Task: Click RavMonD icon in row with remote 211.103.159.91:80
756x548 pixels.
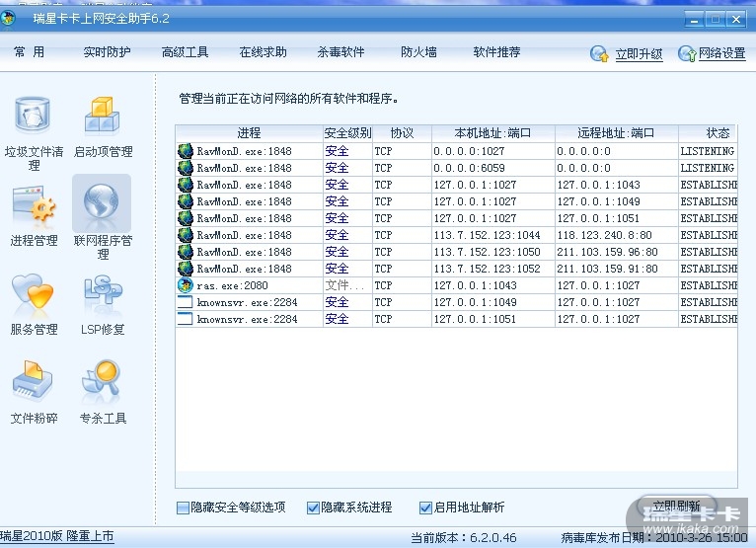Action: [186, 269]
